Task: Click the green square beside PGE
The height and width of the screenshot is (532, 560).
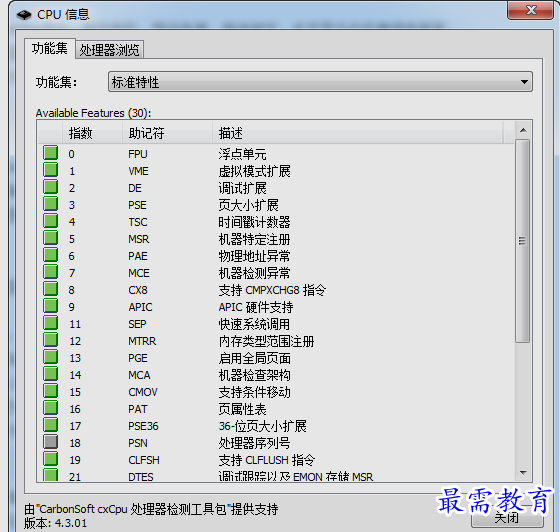Action: click(50, 357)
